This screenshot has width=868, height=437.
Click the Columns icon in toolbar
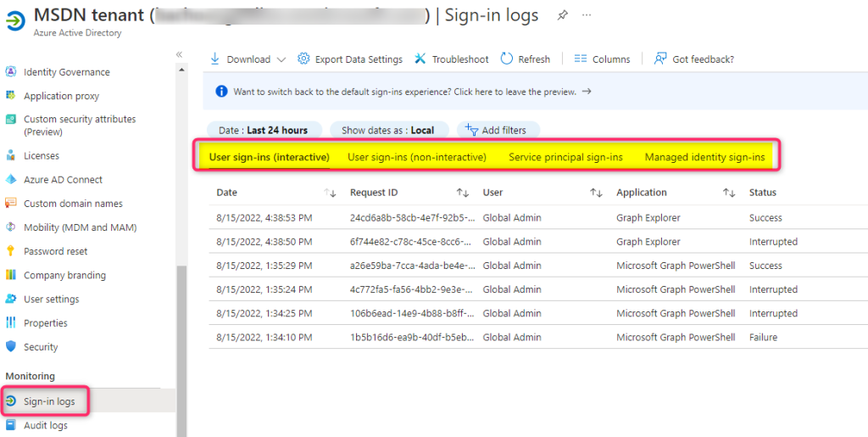tap(581, 59)
